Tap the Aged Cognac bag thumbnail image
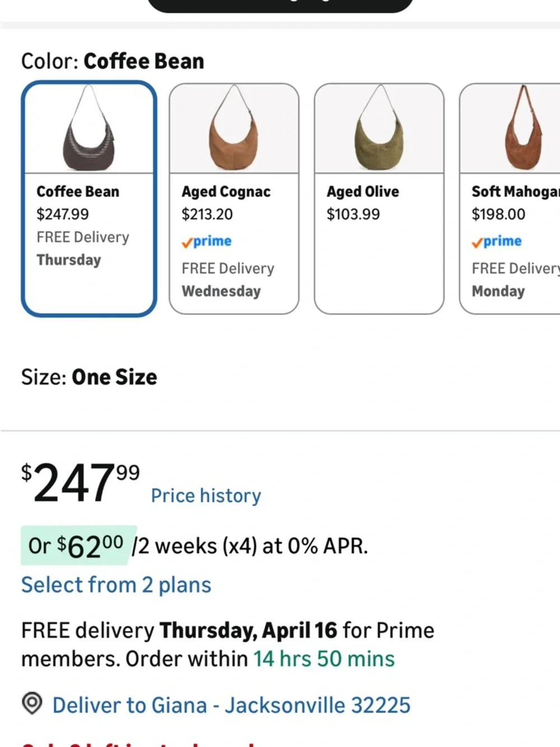560x747 pixels. point(234,128)
